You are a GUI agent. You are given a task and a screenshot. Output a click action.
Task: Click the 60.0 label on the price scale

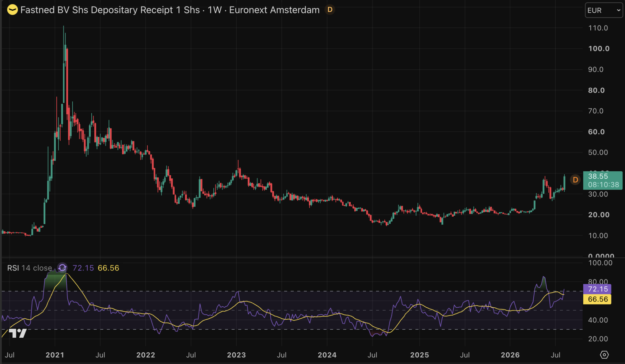pyautogui.click(x=596, y=132)
